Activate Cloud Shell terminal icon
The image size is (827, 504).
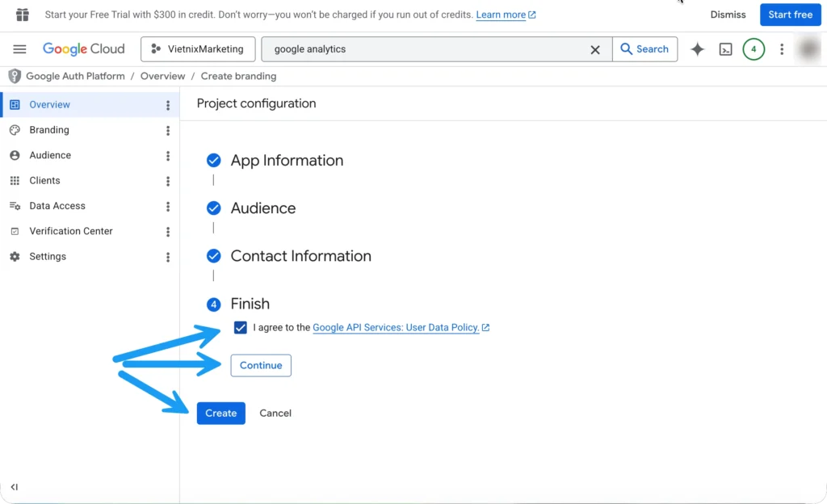[x=726, y=49]
